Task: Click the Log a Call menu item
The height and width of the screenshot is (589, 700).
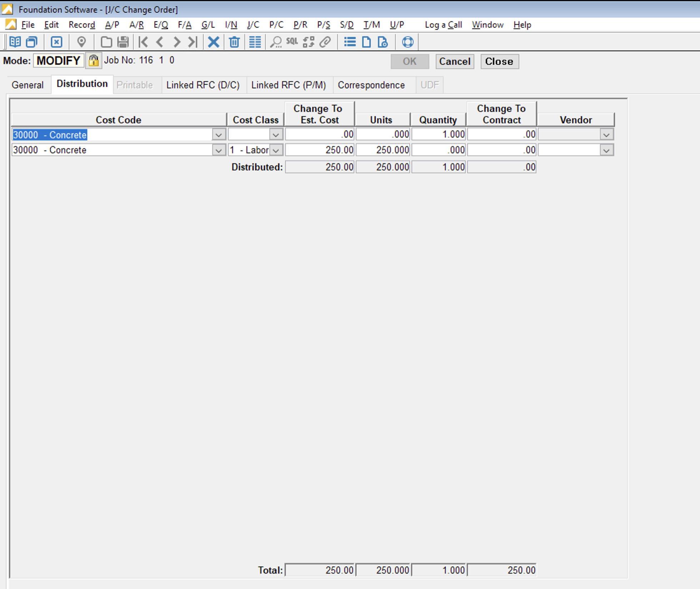Action: (x=443, y=25)
